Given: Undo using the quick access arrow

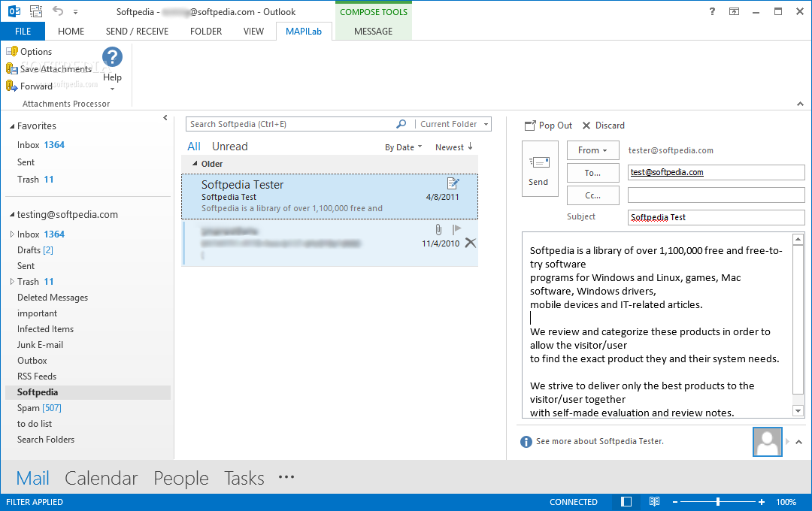Looking at the screenshot, I should (58, 11).
